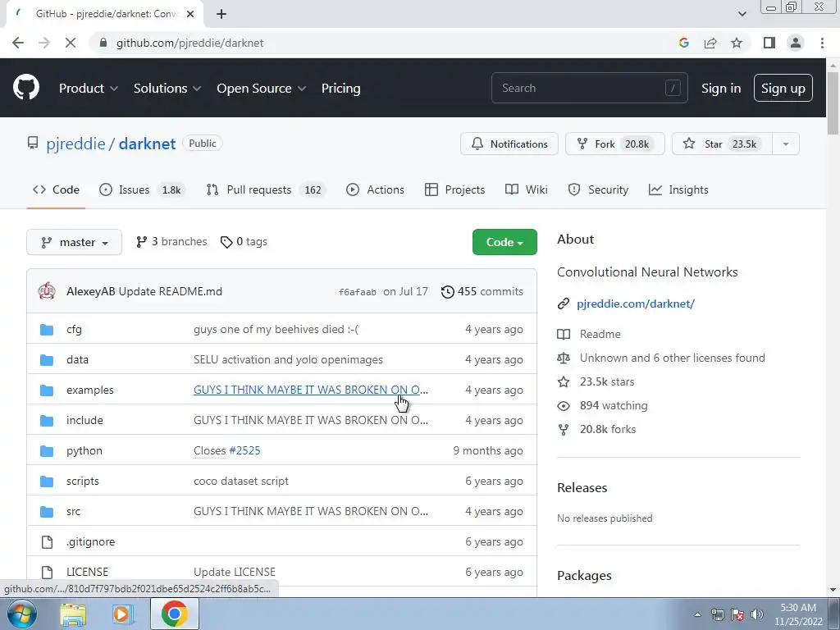Click the forks icon in About

point(564,430)
